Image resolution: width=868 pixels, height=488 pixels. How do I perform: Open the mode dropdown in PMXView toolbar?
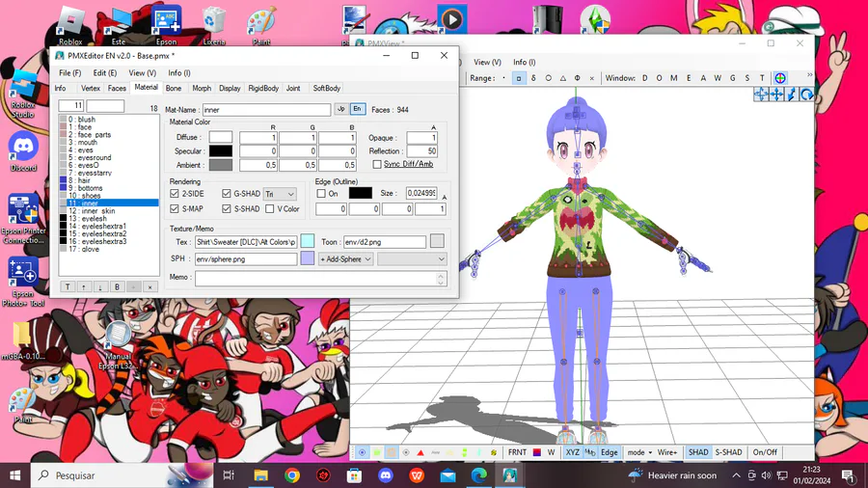639,452
